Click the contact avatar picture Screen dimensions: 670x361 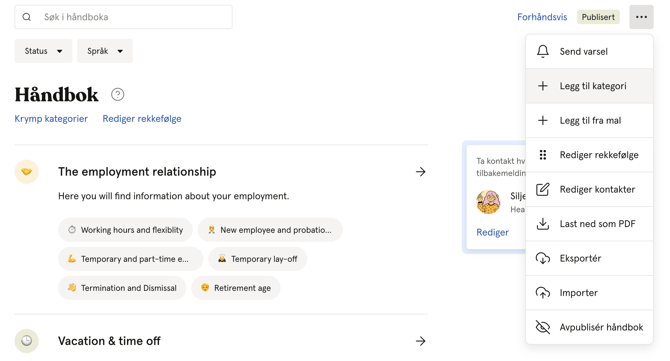[488, 202]
